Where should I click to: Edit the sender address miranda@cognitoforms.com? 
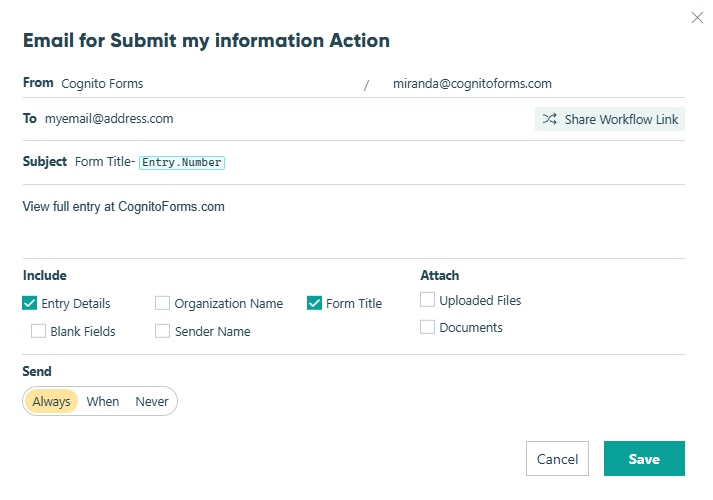tap(472, 84)
